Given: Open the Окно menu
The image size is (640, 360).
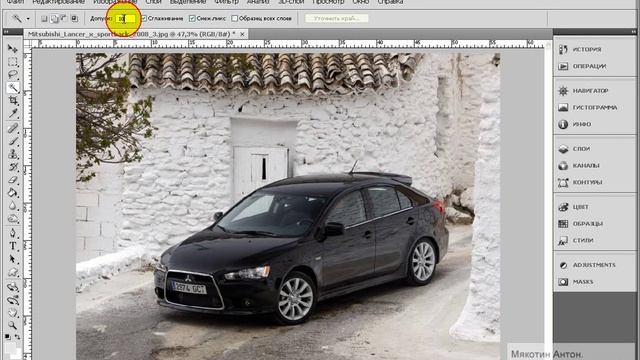Looking at the screenshot, I should [360, 2].
